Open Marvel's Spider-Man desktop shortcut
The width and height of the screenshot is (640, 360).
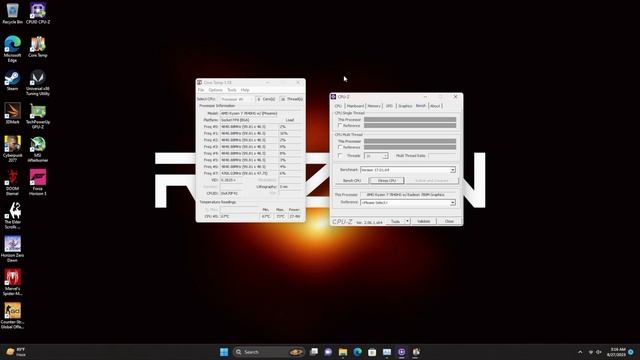(12, 282)
